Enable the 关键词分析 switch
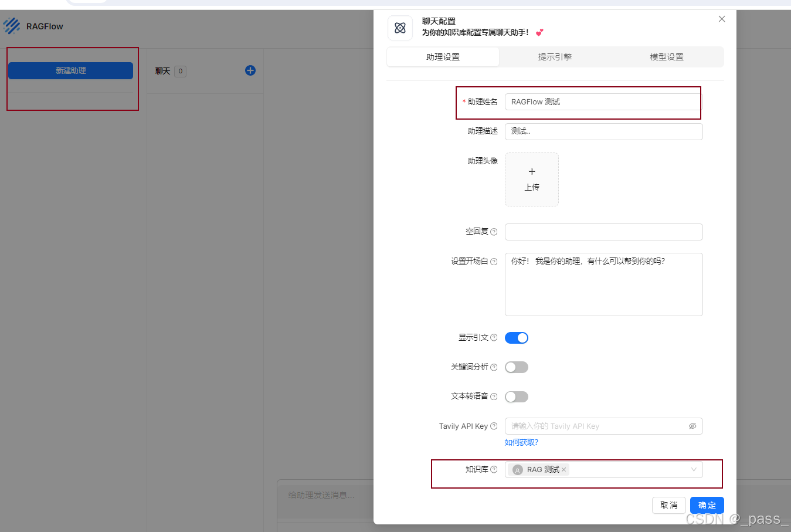 coord(517,367)
